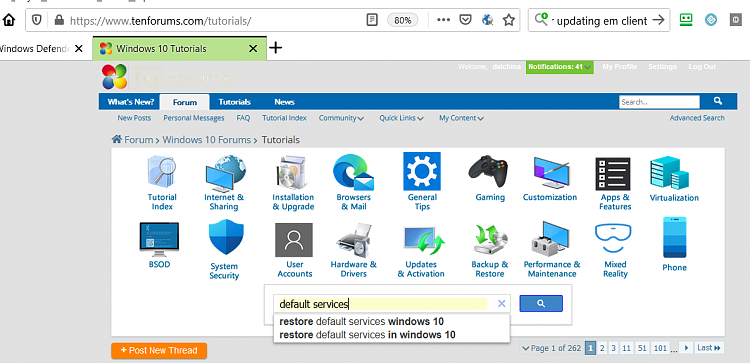750x363 pixels.
Task: Open the FAQ link
Action: [x=243, y=118]
